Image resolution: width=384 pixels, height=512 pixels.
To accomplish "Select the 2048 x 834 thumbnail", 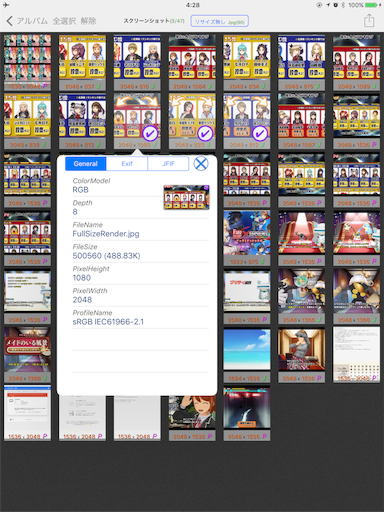I will click(x=247, y=63).
